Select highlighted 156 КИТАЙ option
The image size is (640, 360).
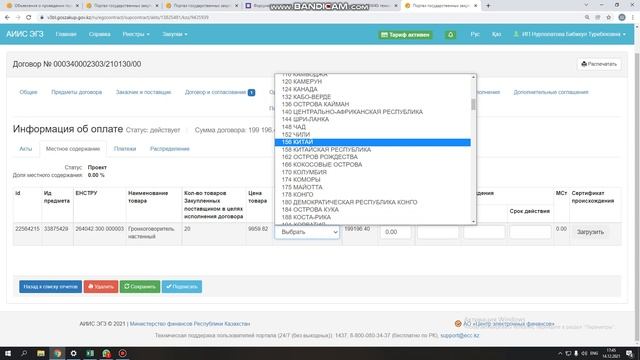[x=373, y=142]
